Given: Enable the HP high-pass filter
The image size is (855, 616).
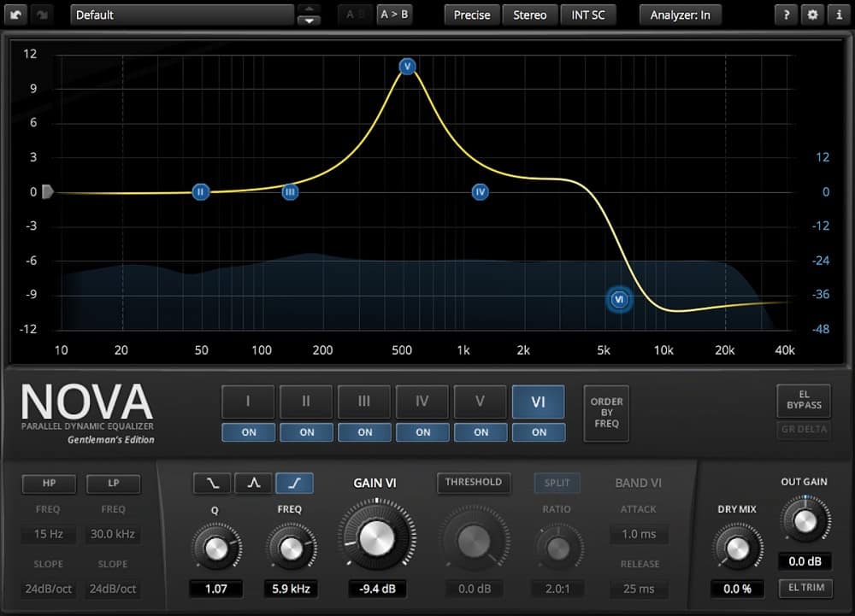Looking at the screenshot, I should click(49, 484).
